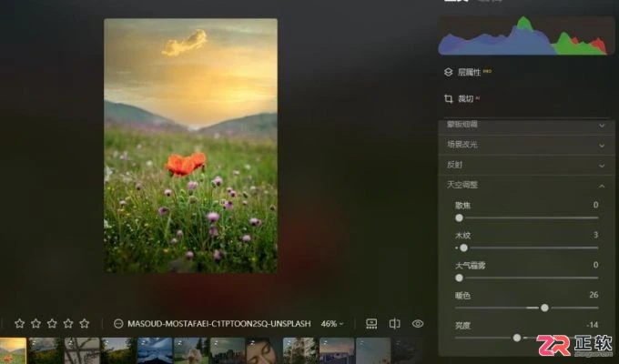This screenshot has width=619, height=364.
Task: Set rating with the fourth star
Action: (x=68, y=324)
